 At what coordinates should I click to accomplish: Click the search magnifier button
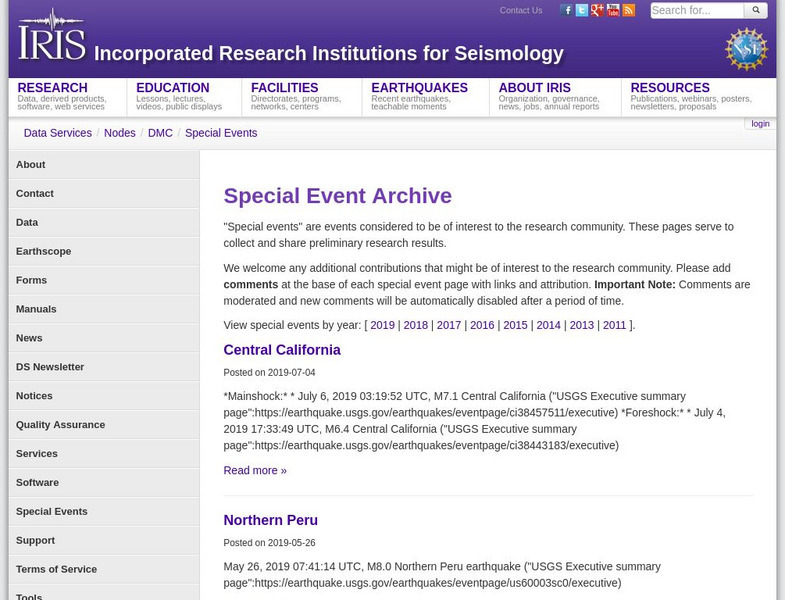point(756,10)
